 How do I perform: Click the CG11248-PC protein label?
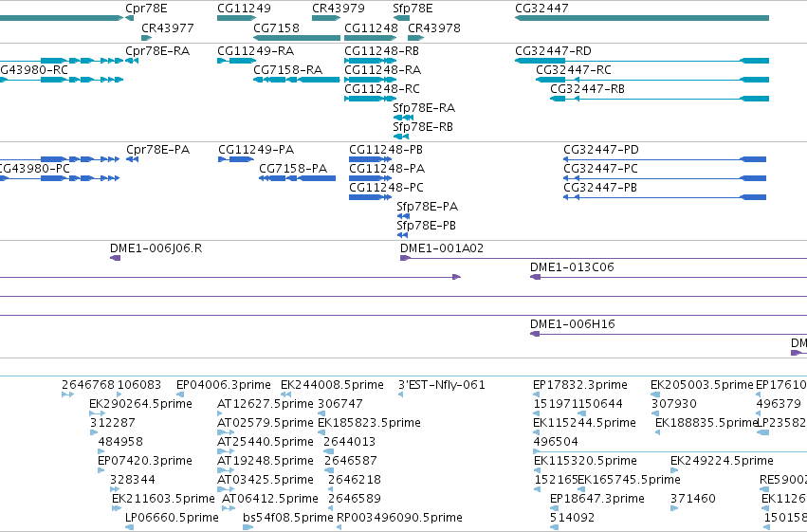pyautogui.click(x=386, y=188)
